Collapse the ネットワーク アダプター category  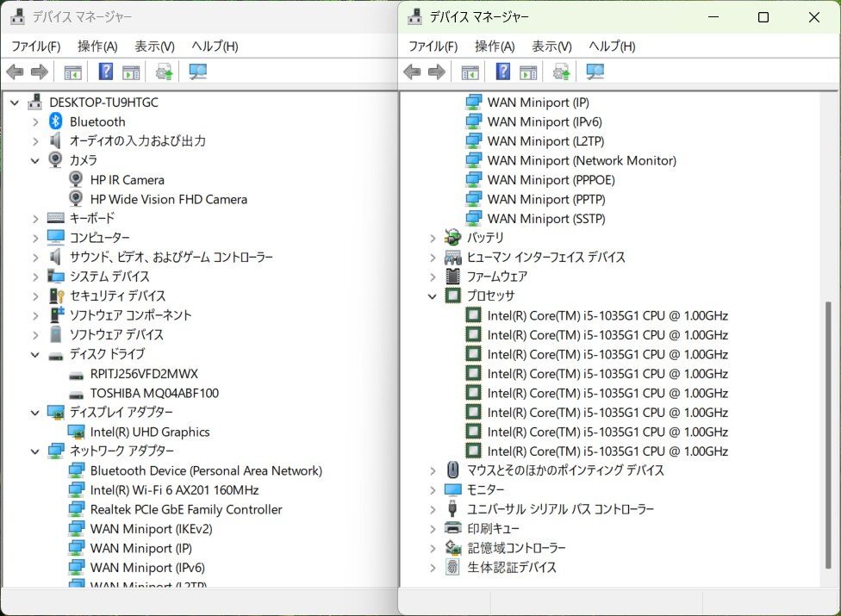35,451
